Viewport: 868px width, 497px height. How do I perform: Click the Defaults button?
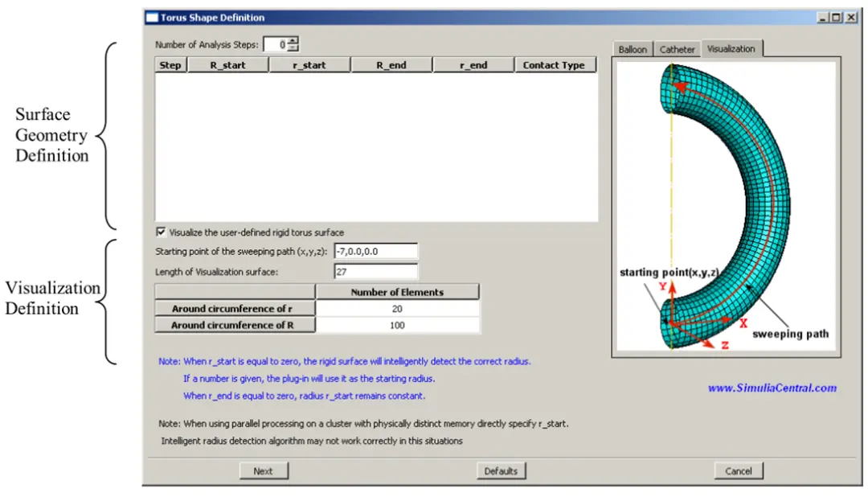click(501, 471)
